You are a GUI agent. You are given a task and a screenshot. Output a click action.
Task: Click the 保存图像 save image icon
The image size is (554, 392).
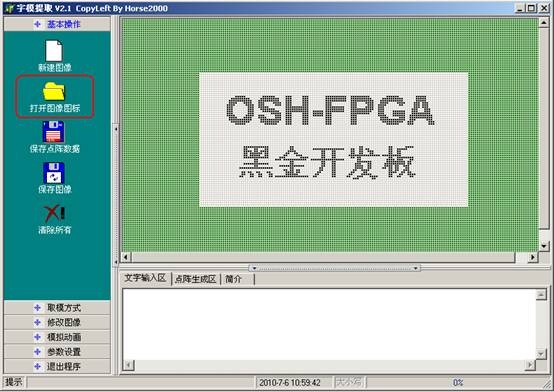point(53,173)
